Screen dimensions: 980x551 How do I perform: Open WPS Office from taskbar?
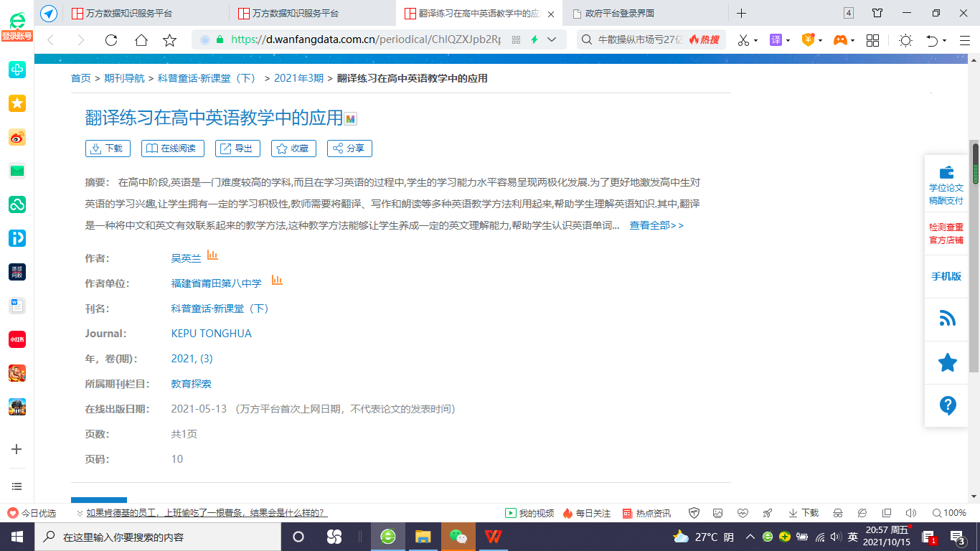(x=493, y=537)
